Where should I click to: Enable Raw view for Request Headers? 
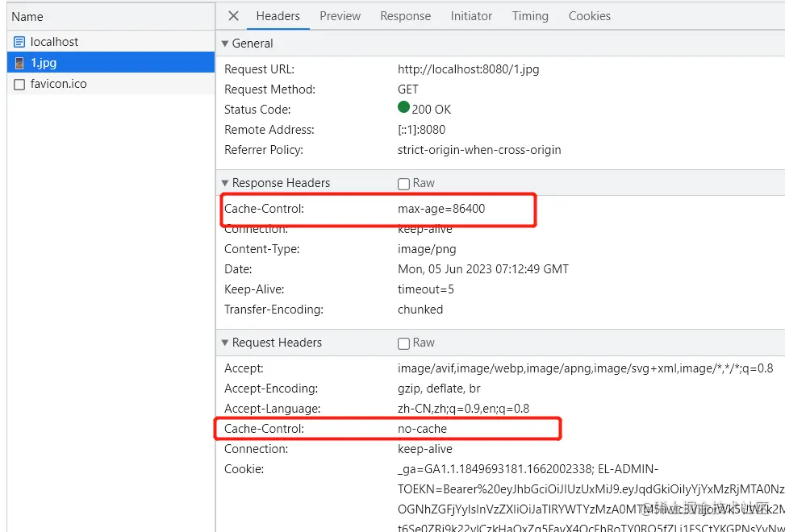[x=403, y=343]
